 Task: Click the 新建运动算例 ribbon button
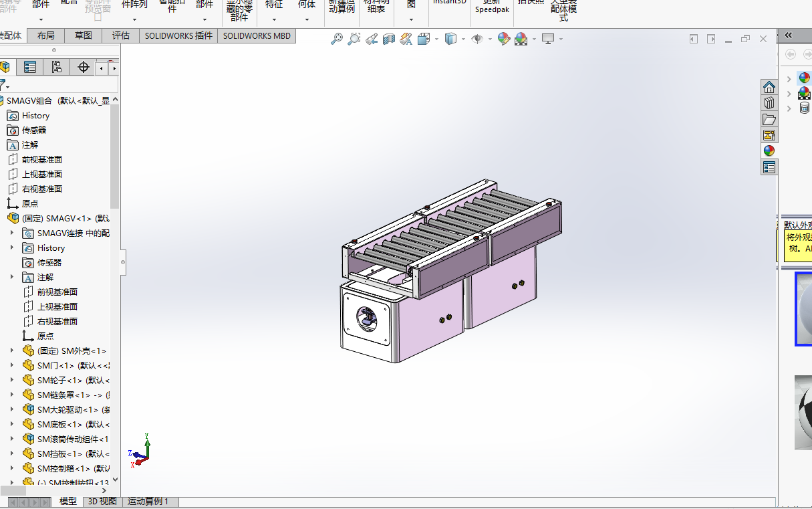tap(342, 7)
